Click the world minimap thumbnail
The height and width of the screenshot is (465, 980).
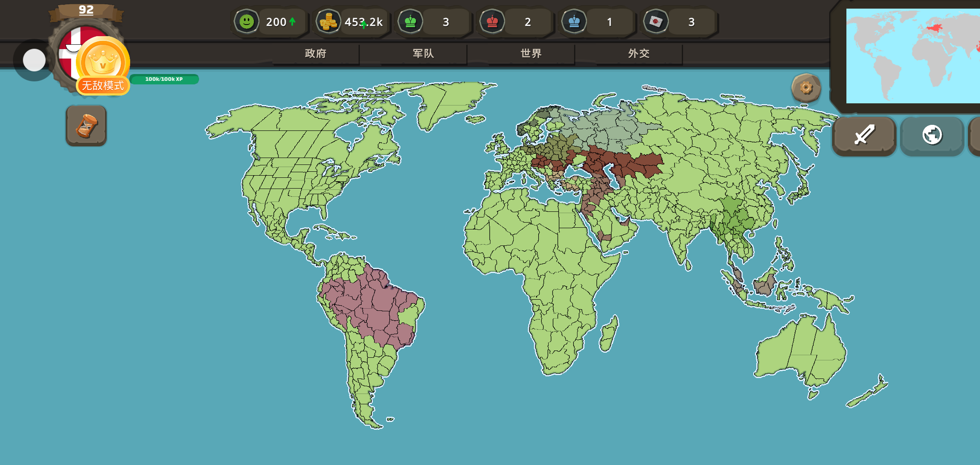[x=912, y=56]
